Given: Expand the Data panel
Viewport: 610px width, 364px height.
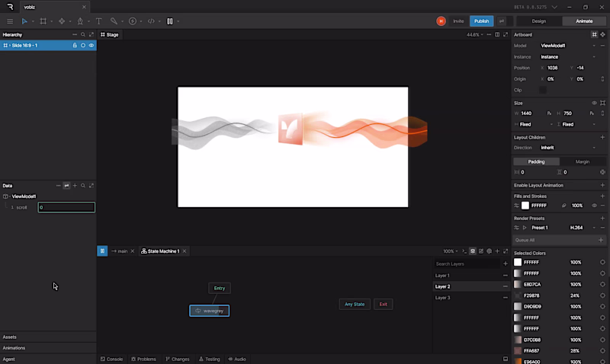Looking at the screenshot, I should tap(91, 186).
